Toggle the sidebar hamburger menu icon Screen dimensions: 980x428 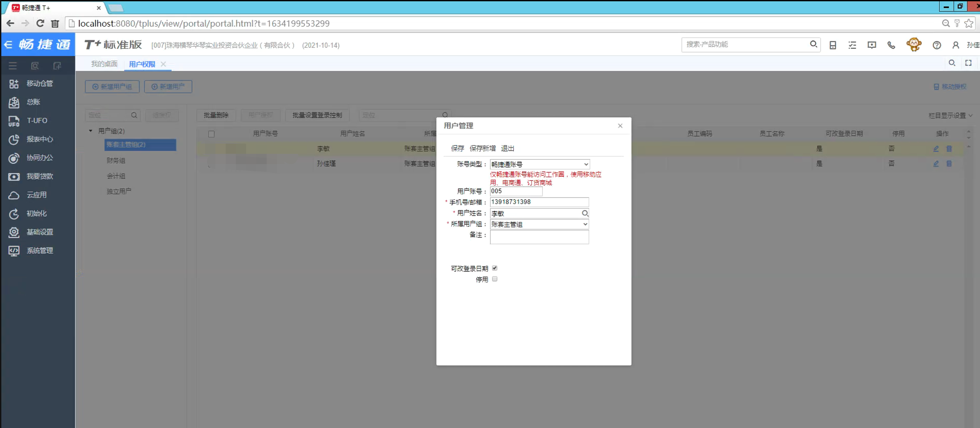click(13, 66)
